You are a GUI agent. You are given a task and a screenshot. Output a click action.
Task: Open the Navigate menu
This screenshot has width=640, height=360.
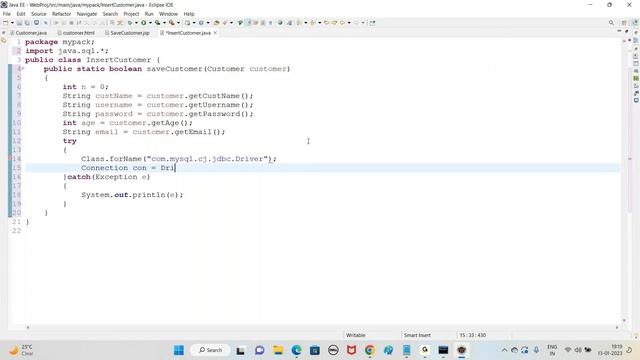pyautogui.click(x=87, y=14)
